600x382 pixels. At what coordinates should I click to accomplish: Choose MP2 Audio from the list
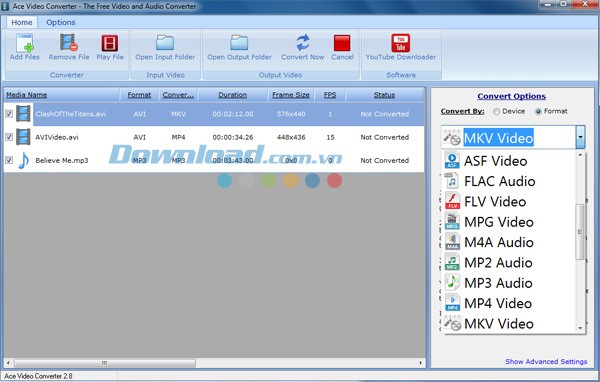[x=498, y=262]
